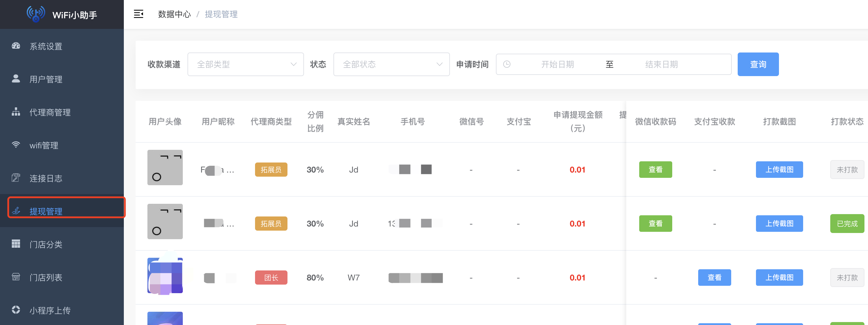Viewport: 868px width, 325px height.
Task: Click 拓展员 tag in the 已完成 row
Action: click(271, 224)
